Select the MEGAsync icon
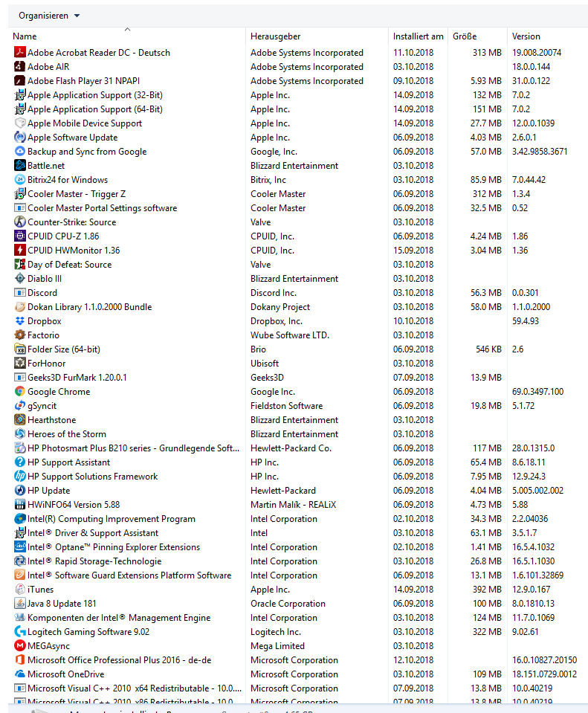588x713 pixels. click(x=19, y=645)
